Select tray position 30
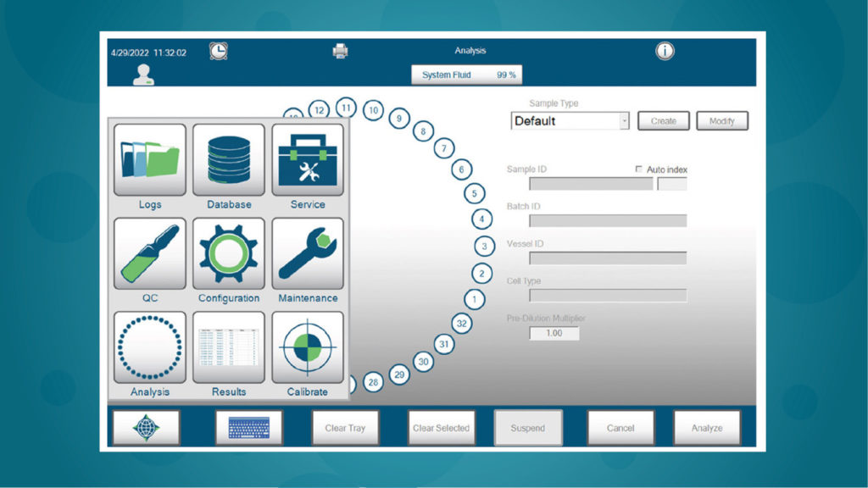Viewport: 868px width, 488px height. tap(423, 362)
